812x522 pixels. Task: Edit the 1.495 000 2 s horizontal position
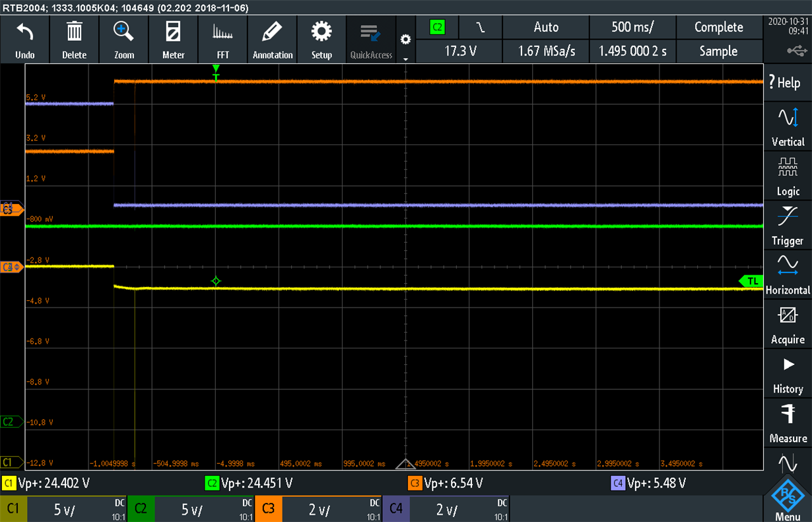click(633, 51)
